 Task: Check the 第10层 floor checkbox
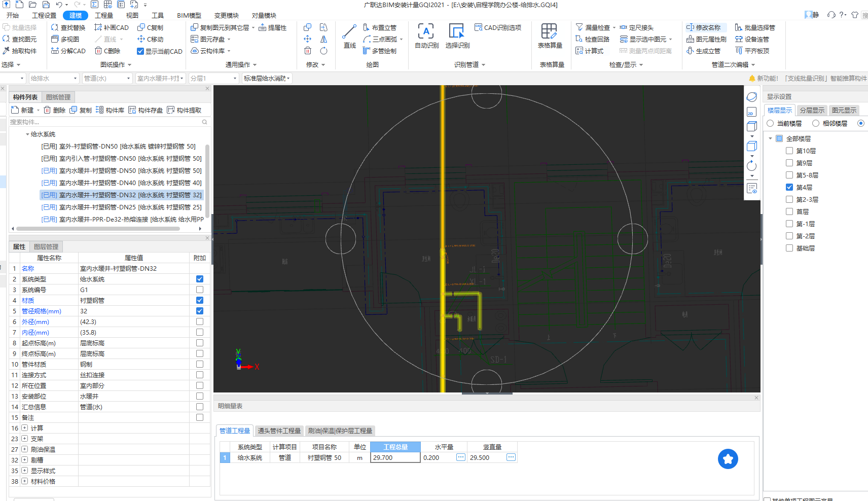tap(789, 151)
